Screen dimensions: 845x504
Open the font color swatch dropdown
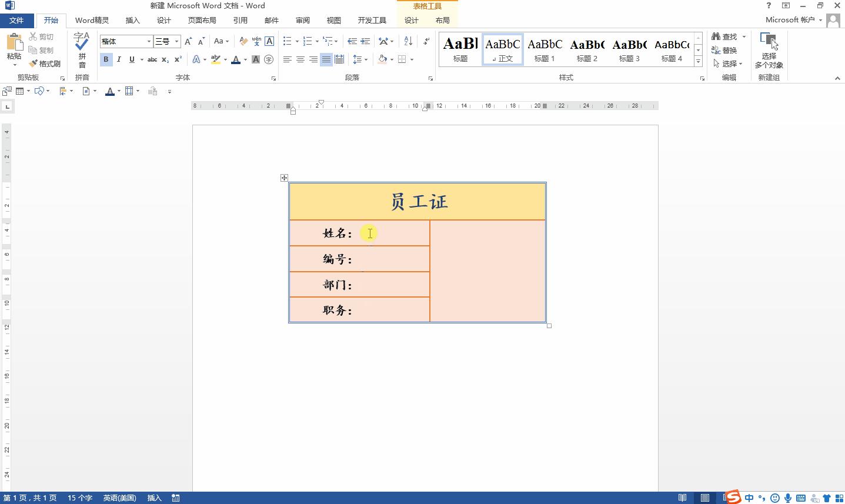[244, 59]
